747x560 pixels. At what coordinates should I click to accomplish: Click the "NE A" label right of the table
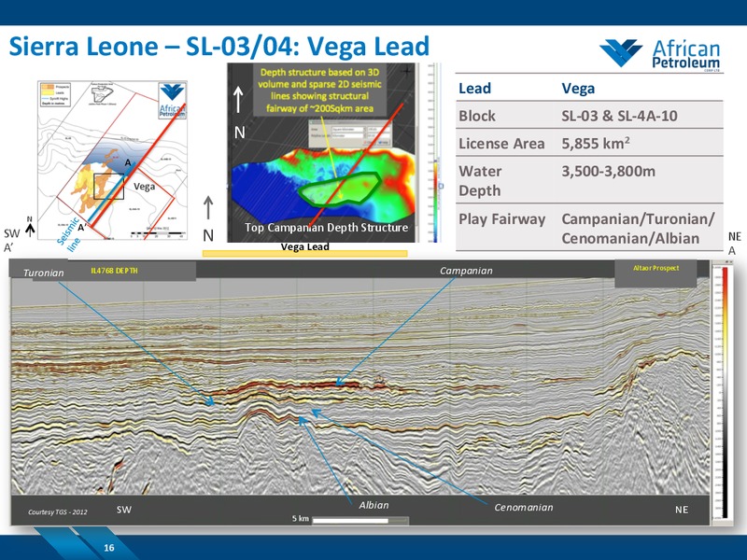735,243
